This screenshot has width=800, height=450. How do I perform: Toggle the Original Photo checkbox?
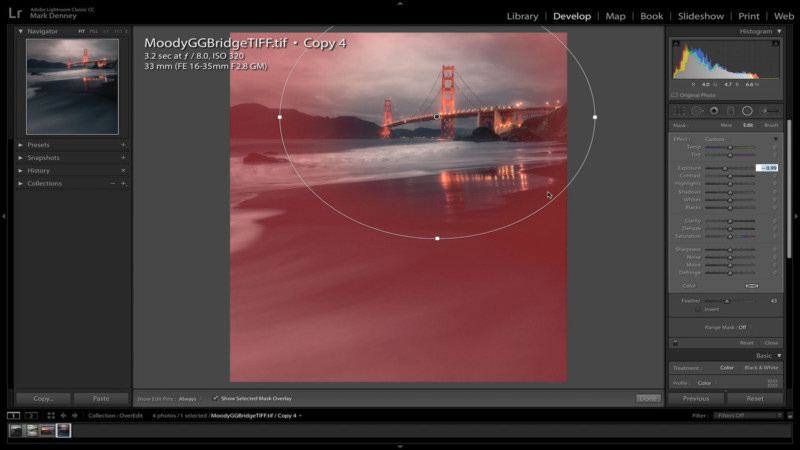click(675, 95)
